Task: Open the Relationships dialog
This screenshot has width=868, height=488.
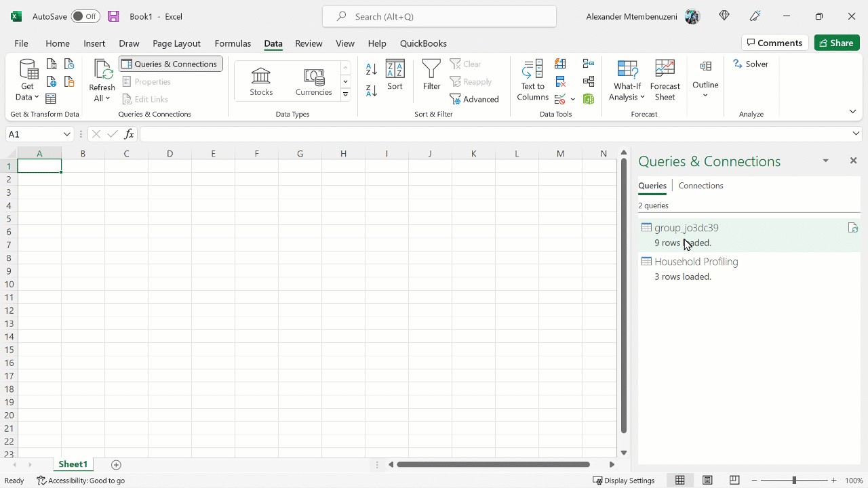Action: pos(589,82)
